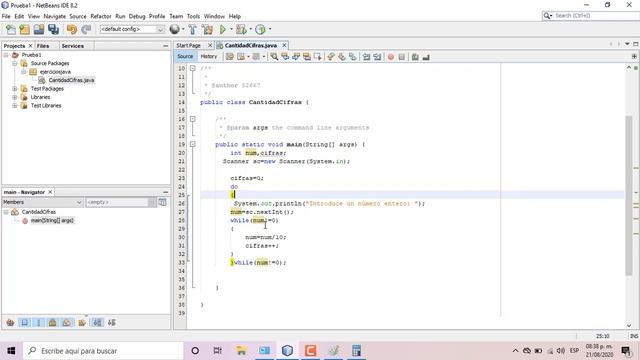Click the Profile Project toolbar icon
The image size is (640, 360).
pyautogui.click(x=260, y=29)
